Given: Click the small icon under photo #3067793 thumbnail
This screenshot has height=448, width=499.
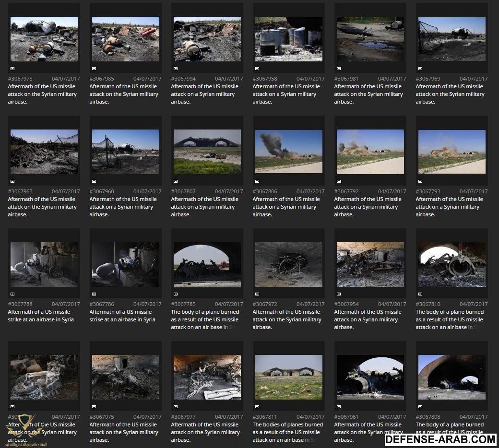Looking at the screenshot, I should click(420, 181).
